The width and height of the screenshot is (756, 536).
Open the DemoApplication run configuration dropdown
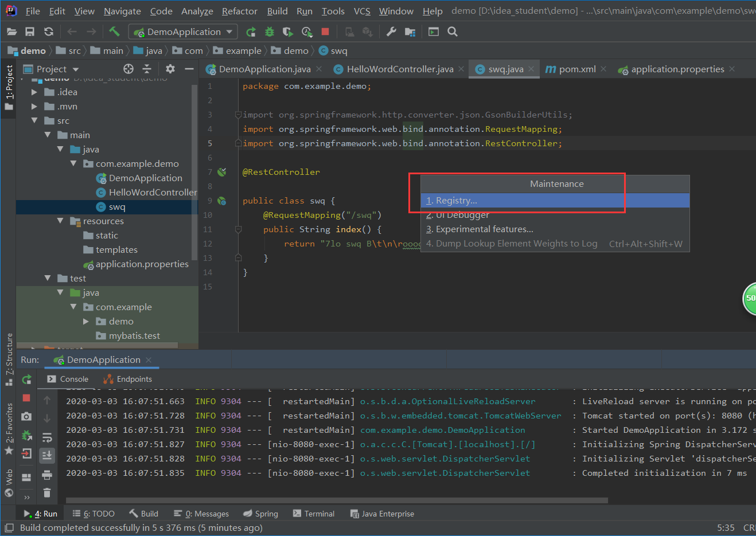(x=184, y=32)
